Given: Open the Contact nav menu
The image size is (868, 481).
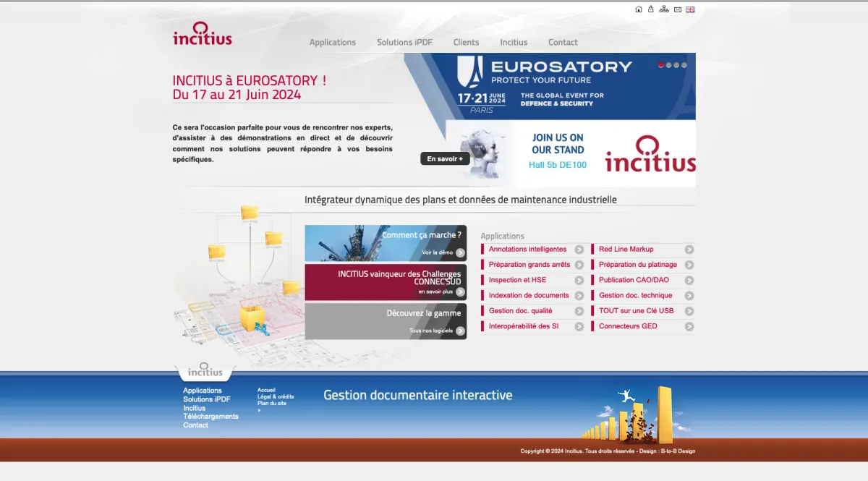Looking at the screenshot, I should (x=563, y=42).
